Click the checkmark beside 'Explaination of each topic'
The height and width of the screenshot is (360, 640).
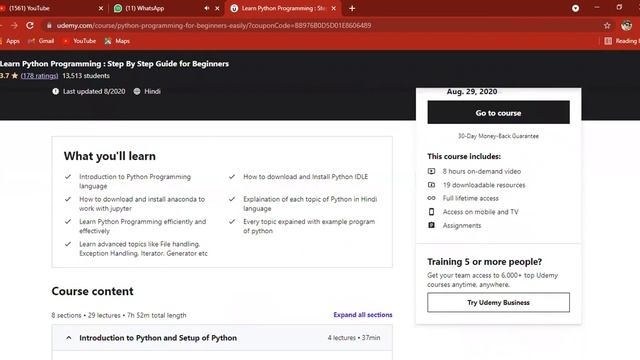[232, 199]
